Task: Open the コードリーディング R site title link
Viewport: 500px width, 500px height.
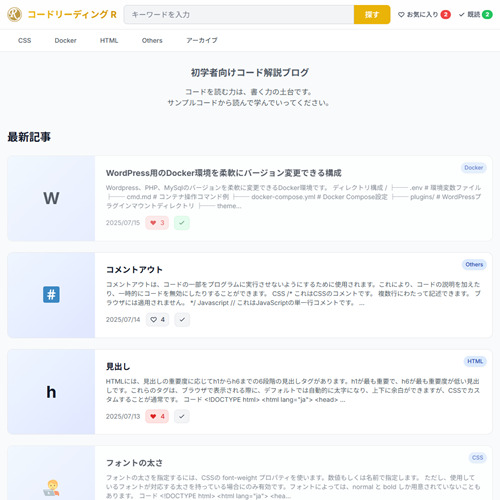Action: [72, 14]
